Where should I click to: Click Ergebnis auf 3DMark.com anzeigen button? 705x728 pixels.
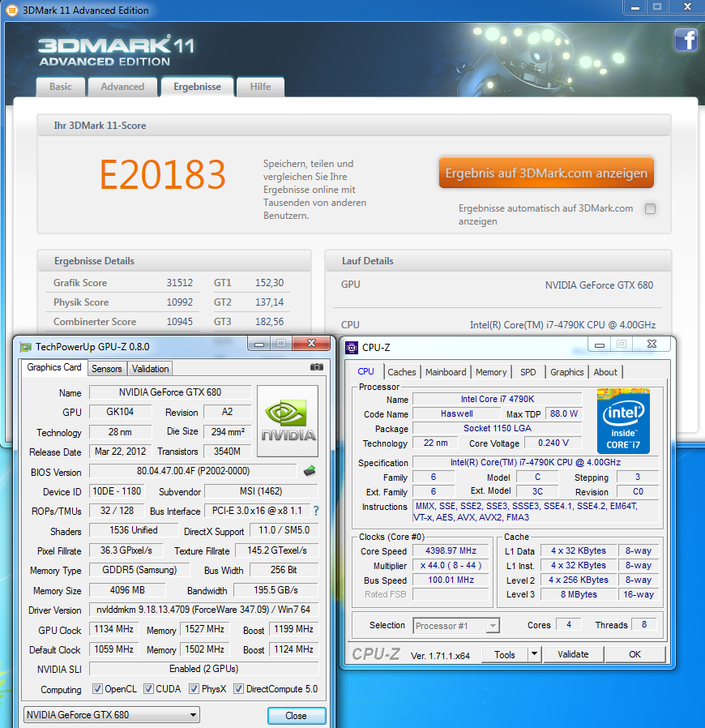coord(546,173)
